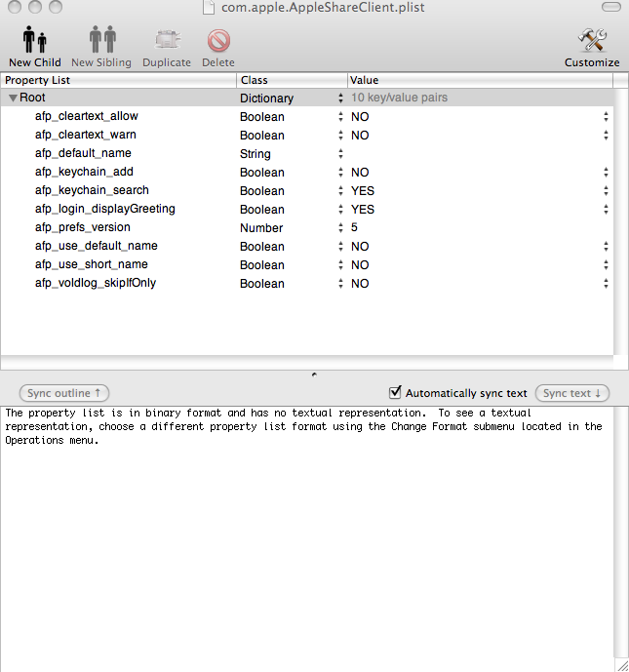This screenshot has width=629, height=672.
Task: Click the New Child toolbar icon
Action: [x=35, y=39]
